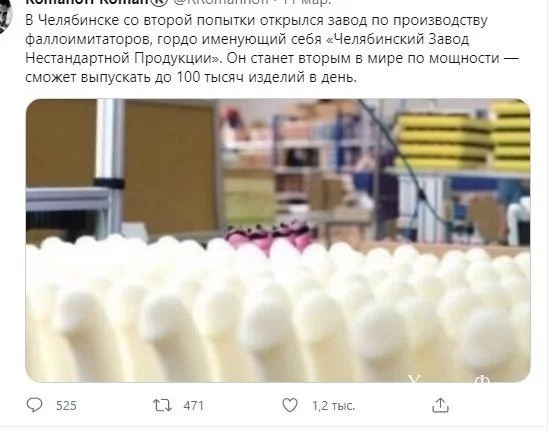This screenshot has height=431, width=549.
Task: Like the tweet with heart icon
Action: click(290, 405)
